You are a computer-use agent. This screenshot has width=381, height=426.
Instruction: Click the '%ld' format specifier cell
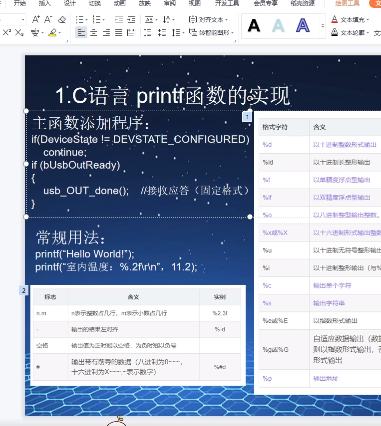[x=284, y=162]
